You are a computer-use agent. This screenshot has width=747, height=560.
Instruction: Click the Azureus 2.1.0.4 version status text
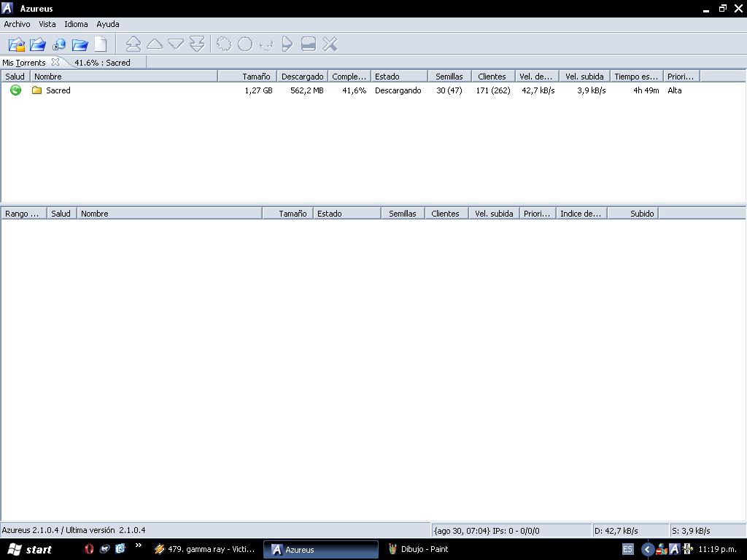click(74, 530)
